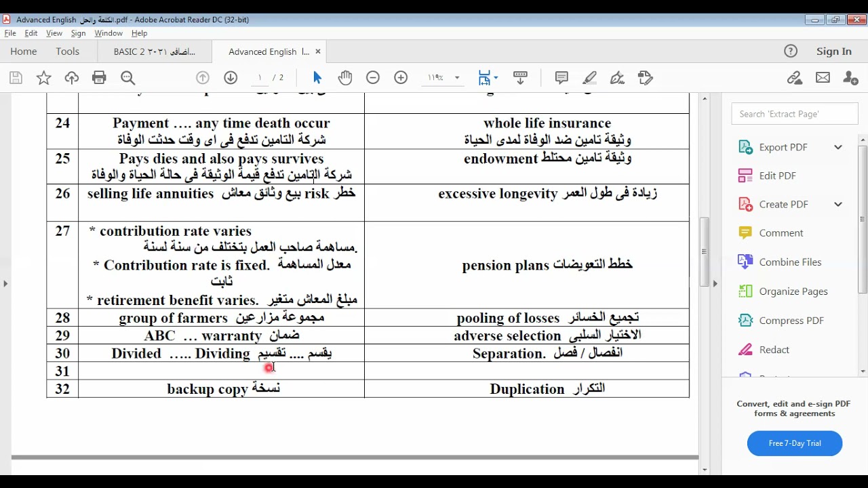Open the View menu
This screenshot has height=488, width=868.
pos(54,33)
